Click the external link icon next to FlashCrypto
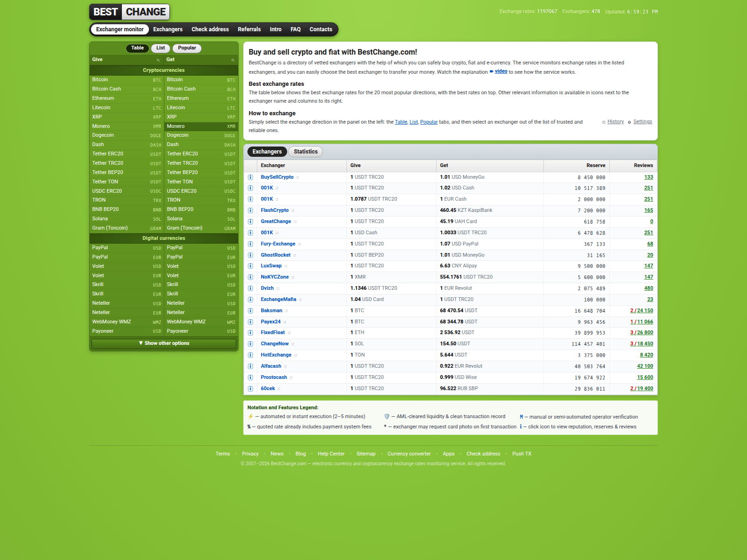The image size is (747, 560). [293, 211]
